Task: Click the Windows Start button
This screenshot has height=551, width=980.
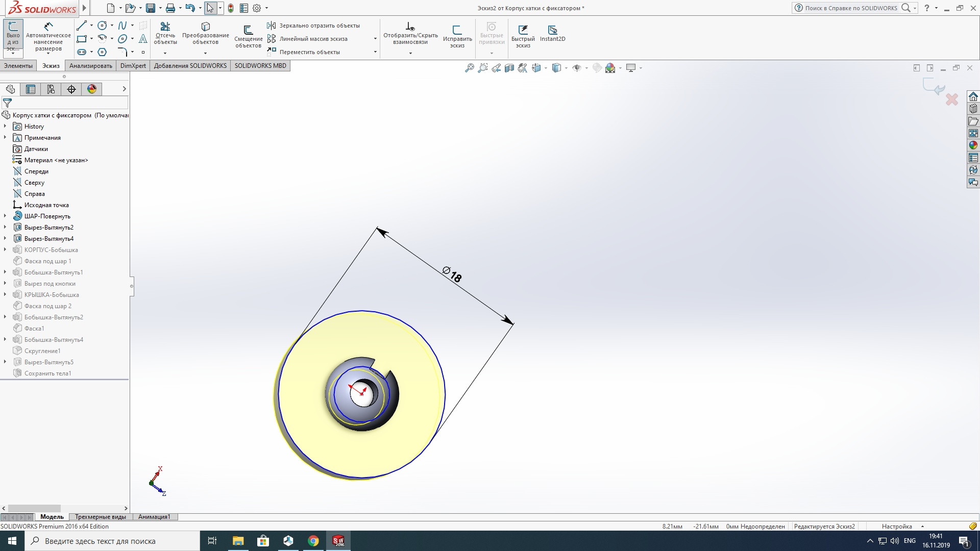Action: click(12, 541)
